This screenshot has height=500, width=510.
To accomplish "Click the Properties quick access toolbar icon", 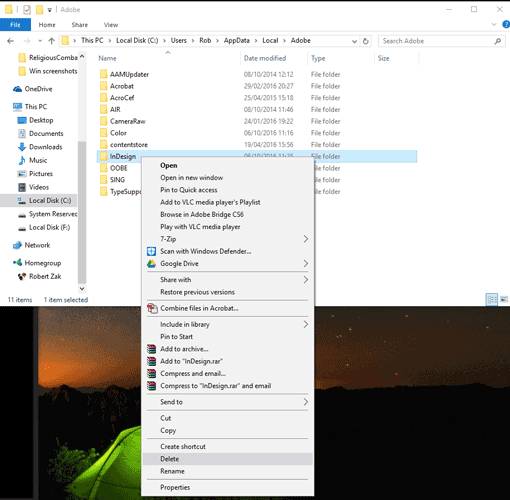I will pyautogui.click(x=27, y=10).
